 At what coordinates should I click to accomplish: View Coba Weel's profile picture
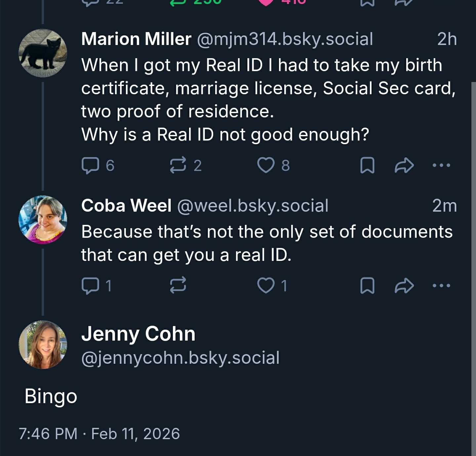click(43, 220)
